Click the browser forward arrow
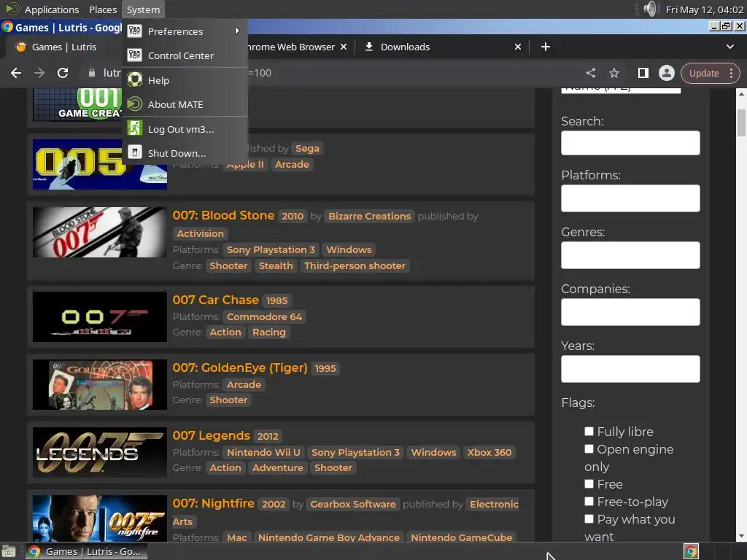This screenshot has height=560, width=747. (x=39, y=73)
